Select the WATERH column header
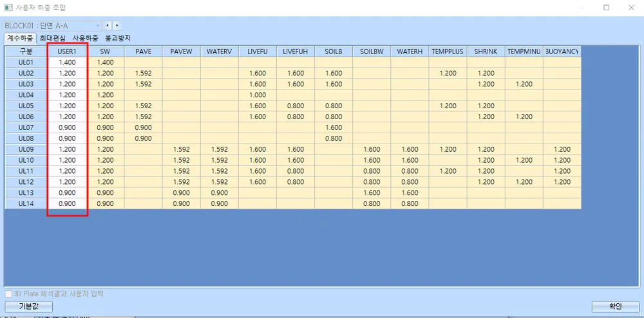 [x=410, y=51]
